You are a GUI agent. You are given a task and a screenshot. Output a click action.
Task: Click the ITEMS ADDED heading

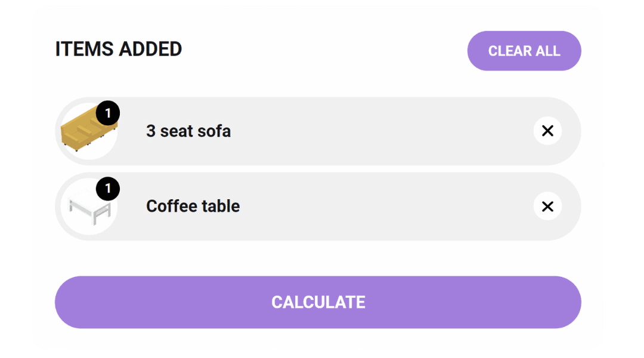(x=119, y=49)
